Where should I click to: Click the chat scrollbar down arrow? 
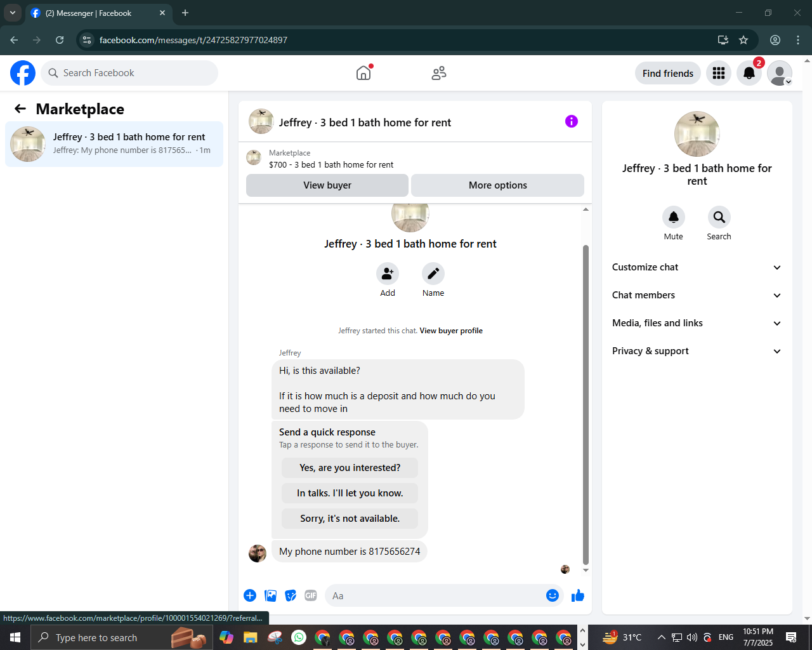[x=586, y=571]
